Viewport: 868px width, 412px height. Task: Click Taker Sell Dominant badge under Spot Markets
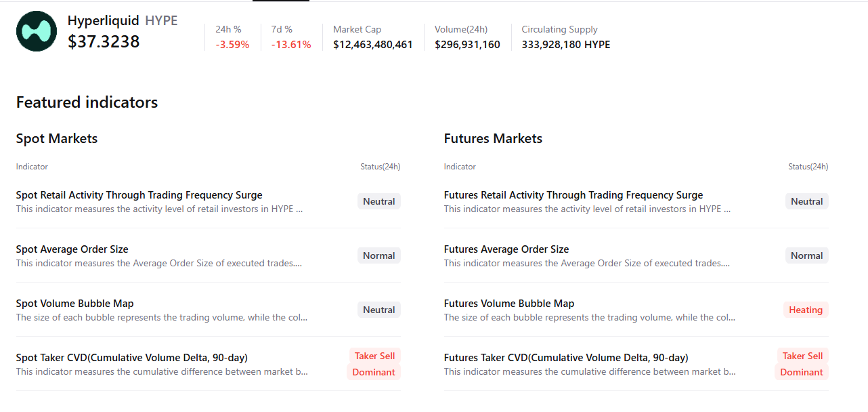(x=374, y=364)
